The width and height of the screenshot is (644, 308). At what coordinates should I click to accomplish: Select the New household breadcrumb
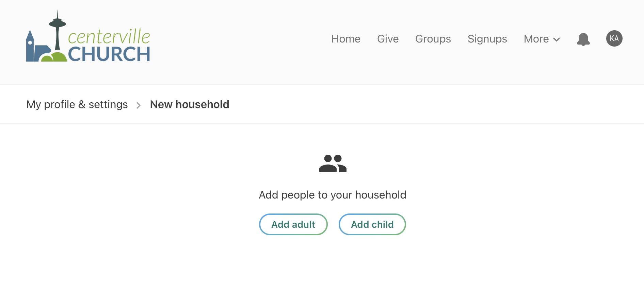click(190, 104)
